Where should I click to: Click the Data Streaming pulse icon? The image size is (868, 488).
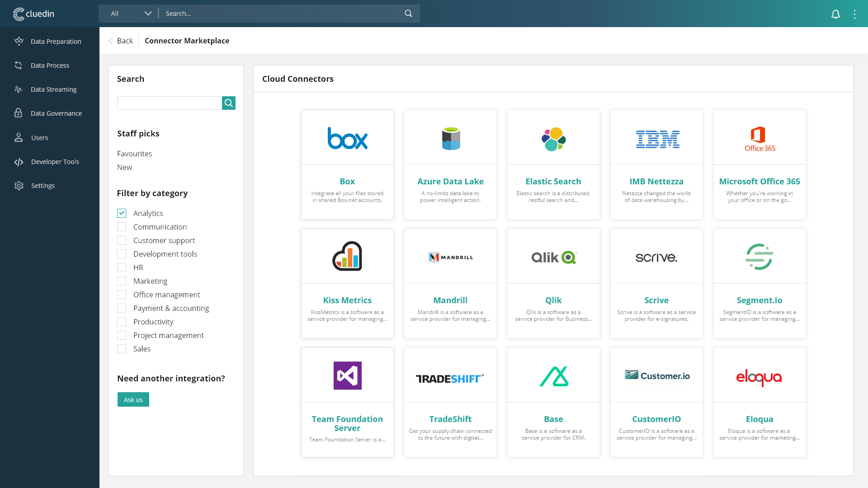[x=19, y=89]
